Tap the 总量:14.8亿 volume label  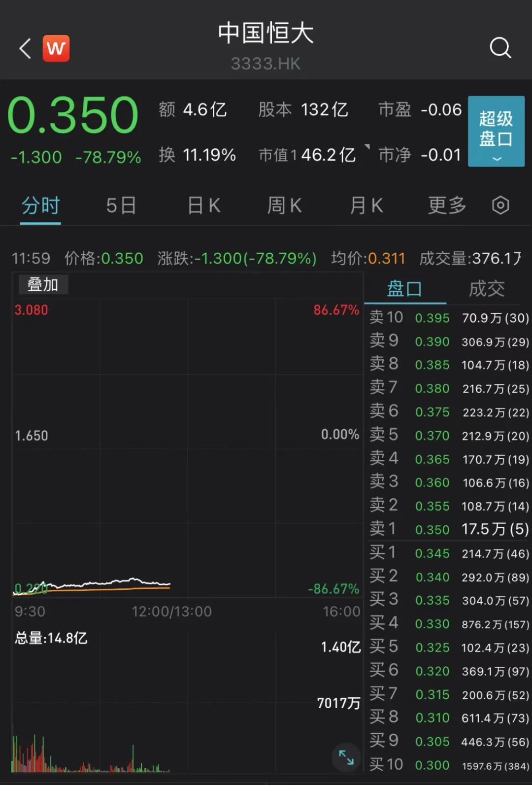point(51,638)
